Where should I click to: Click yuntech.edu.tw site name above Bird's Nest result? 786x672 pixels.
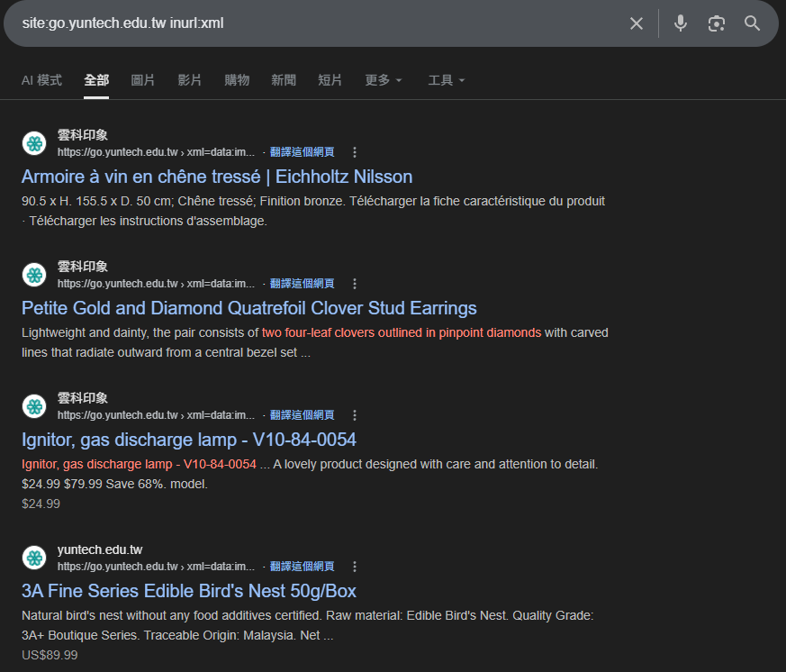point(100,549)
